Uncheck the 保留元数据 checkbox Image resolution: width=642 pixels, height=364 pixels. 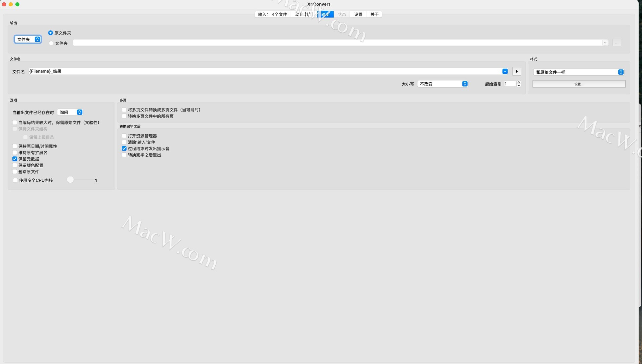[x=15, y=159]
